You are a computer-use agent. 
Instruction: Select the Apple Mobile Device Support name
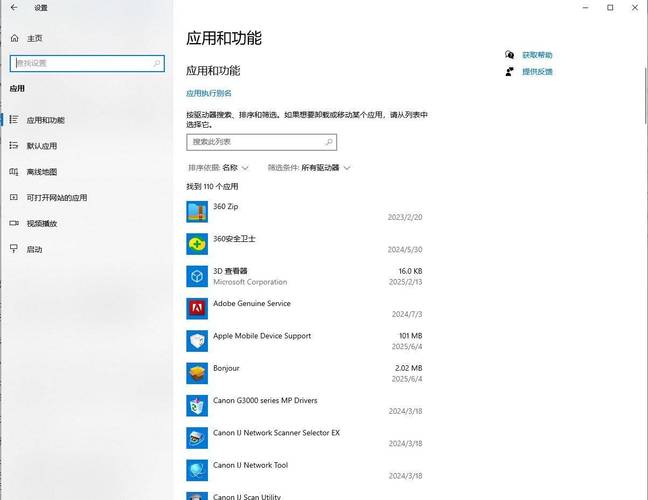click(x=262, y=336)
